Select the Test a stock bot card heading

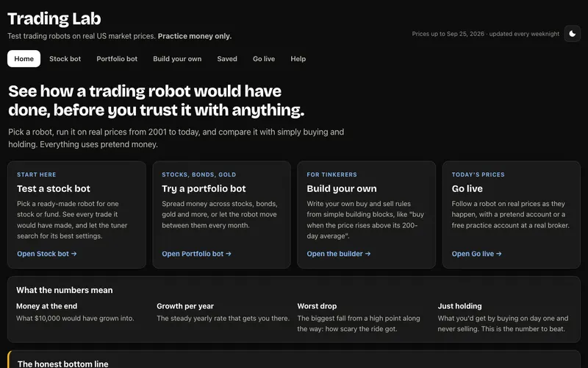tap(54, 188)
